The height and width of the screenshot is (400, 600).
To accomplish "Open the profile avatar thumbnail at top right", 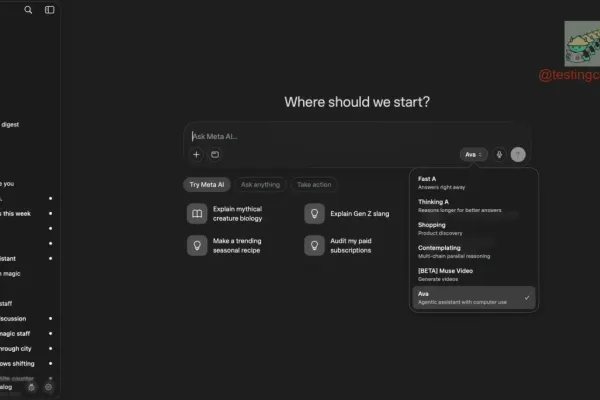I will (582, 44).
